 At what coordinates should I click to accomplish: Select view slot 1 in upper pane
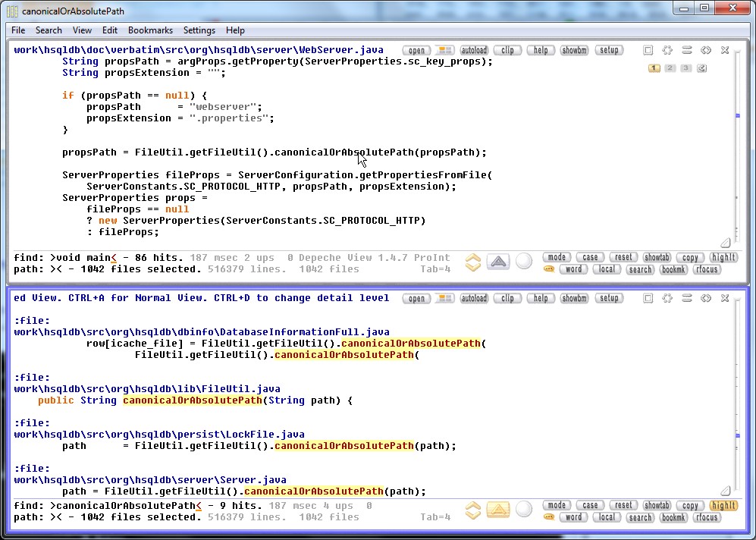click(x=654, y=68)
